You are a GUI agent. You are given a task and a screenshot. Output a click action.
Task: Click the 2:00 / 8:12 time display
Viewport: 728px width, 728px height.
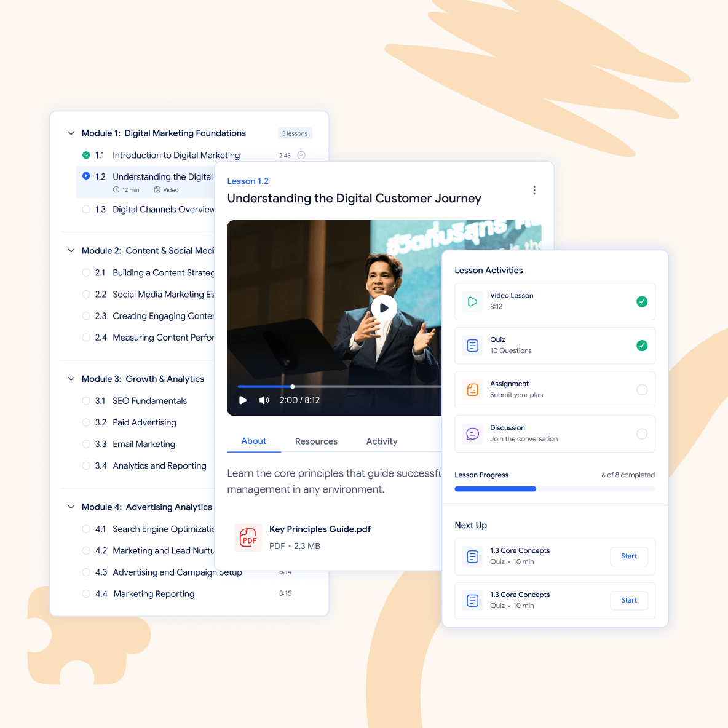click(299, 400)
